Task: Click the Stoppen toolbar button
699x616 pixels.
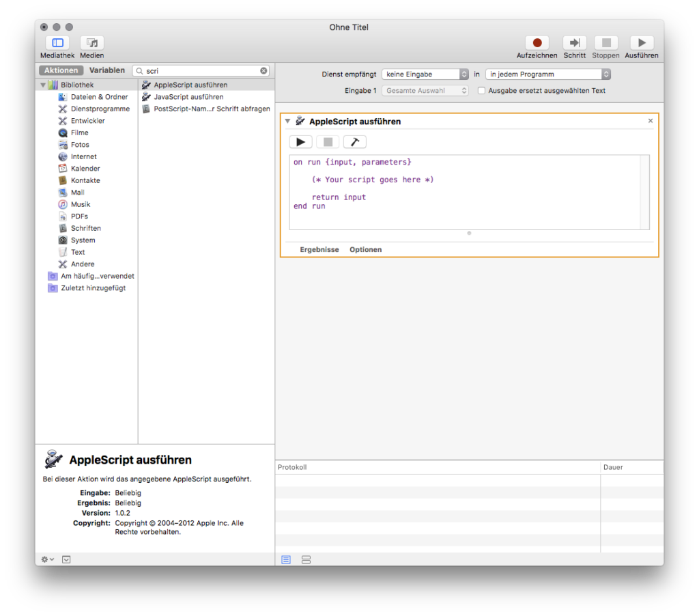Action: click(x=606, y=43)
